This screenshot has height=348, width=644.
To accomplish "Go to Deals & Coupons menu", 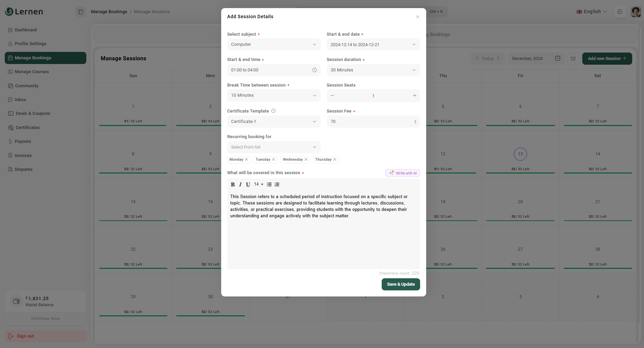I will point(33,114).
